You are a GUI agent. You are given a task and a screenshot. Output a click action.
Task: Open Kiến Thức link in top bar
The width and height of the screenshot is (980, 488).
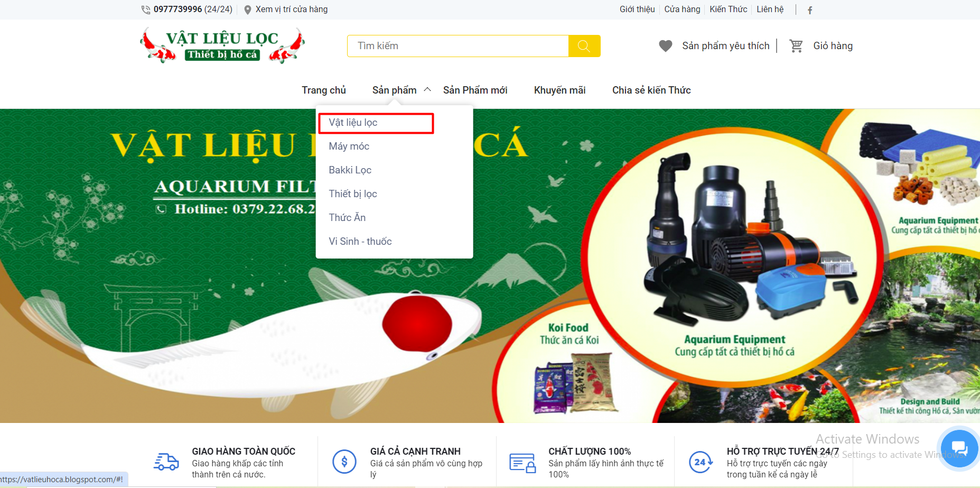(728, 10)
